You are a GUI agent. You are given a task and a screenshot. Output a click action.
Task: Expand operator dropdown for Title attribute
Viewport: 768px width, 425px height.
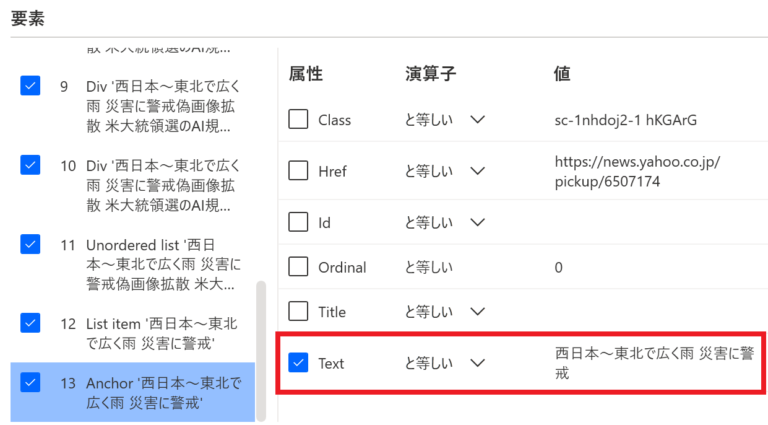tap(477, 312)
